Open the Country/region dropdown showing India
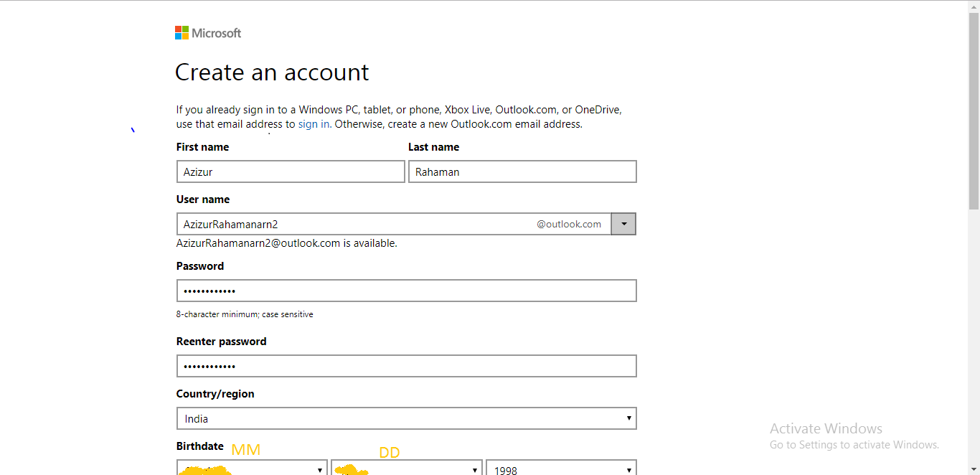Viewport: 980px width, 475px height. (407, 418)
